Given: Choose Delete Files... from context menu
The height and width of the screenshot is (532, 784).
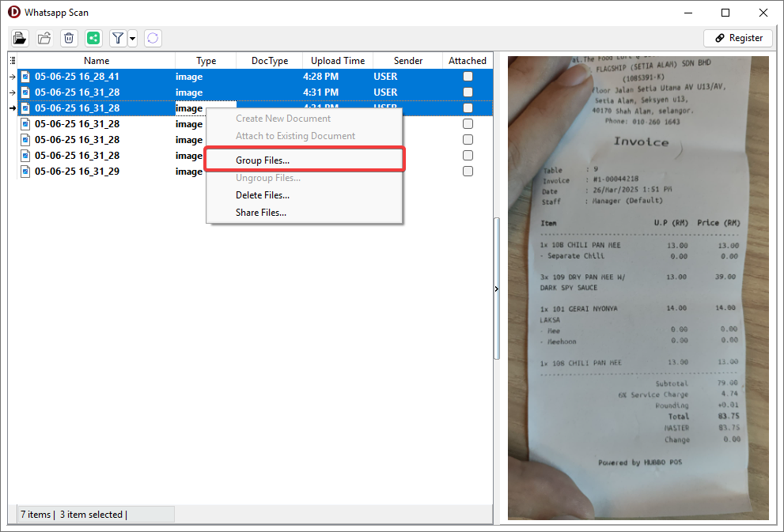Looking at the screenshot, I should click(x=304, y=194).
